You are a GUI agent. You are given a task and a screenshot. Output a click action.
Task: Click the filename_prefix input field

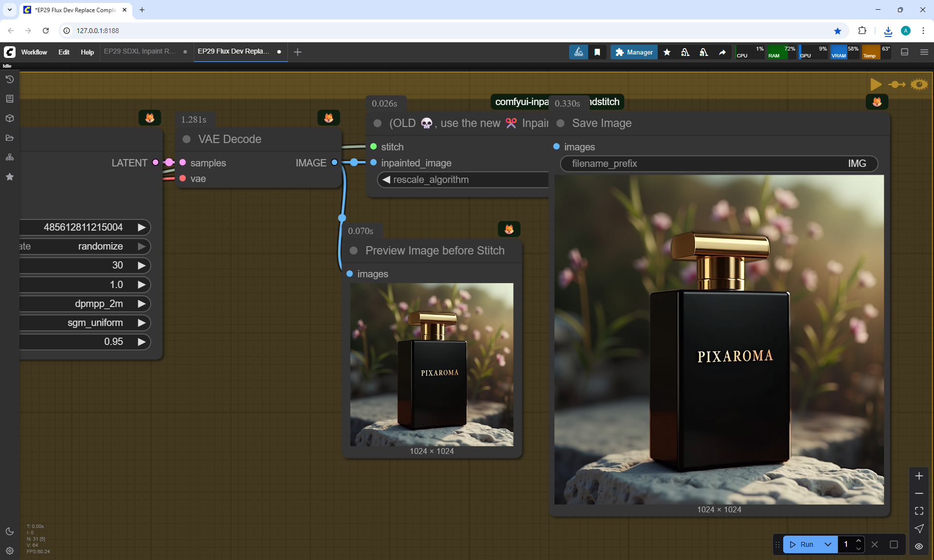click(x=719, y=163)
